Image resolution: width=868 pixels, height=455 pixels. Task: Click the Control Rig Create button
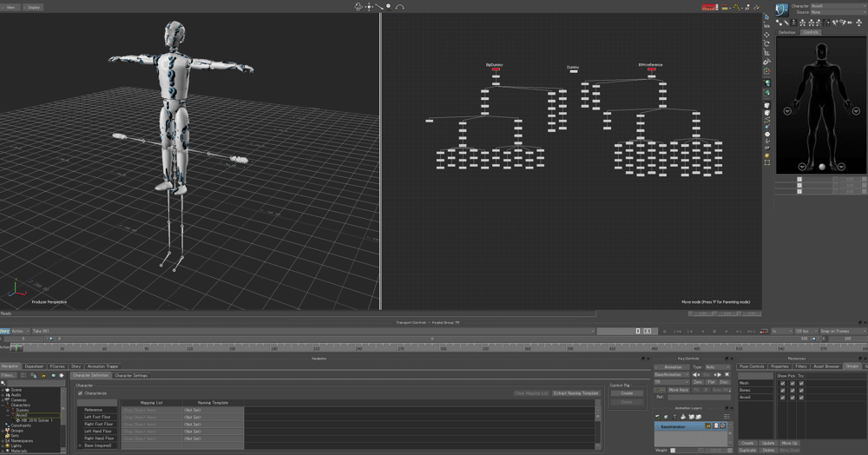(x=627, y=393)
